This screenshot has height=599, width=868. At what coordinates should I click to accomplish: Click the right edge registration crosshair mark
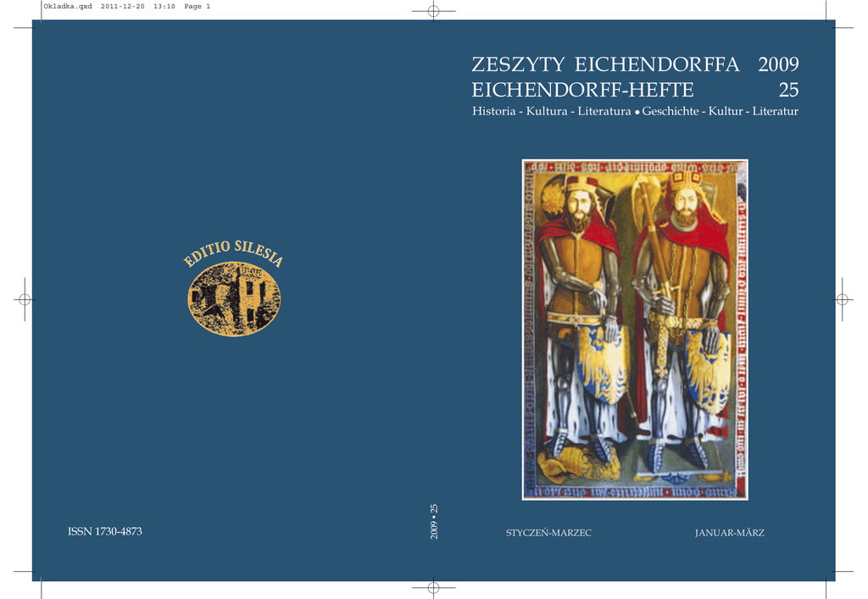(843, 299)
